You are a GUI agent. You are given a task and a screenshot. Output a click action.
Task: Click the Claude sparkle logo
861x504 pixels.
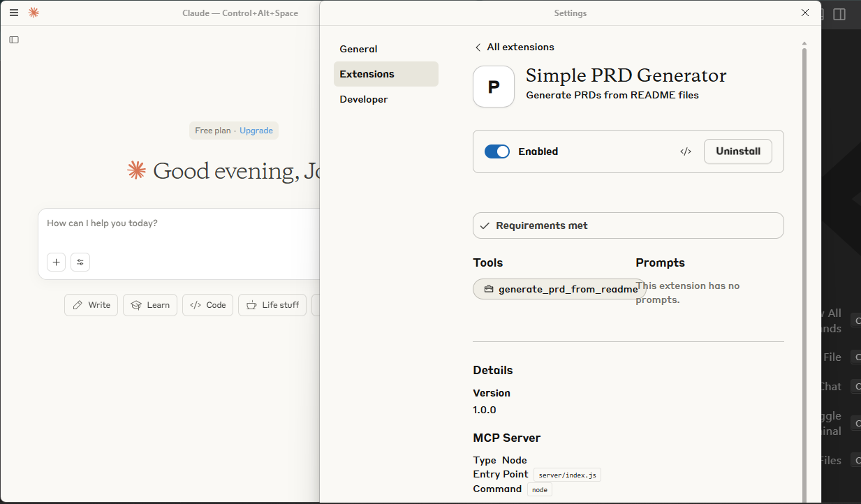(34, 13)
